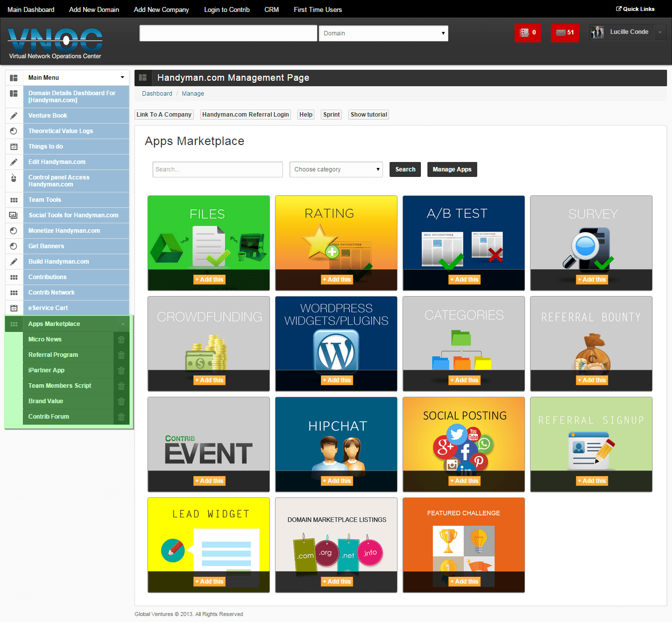Collapse the Apps Marketplace submenu arrow
The image size is (672, 622).
123,324
